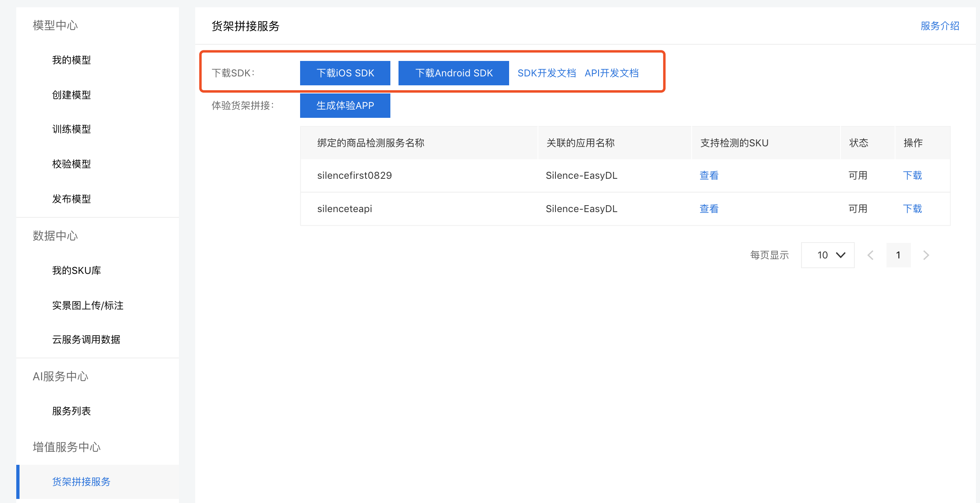
Task: Click 查看 in the silencefirst0829 row
Action: pyautogui.click(x=709, y=176)
